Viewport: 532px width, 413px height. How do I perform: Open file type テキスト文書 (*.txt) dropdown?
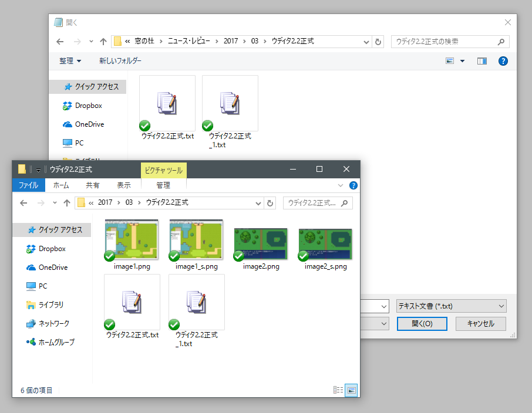[x=451, y=306]
